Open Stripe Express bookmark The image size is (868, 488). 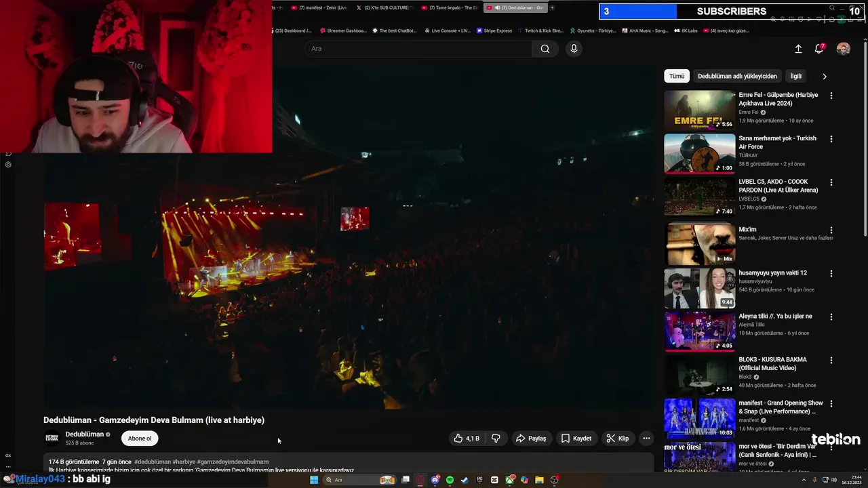[x=494, y=30]
